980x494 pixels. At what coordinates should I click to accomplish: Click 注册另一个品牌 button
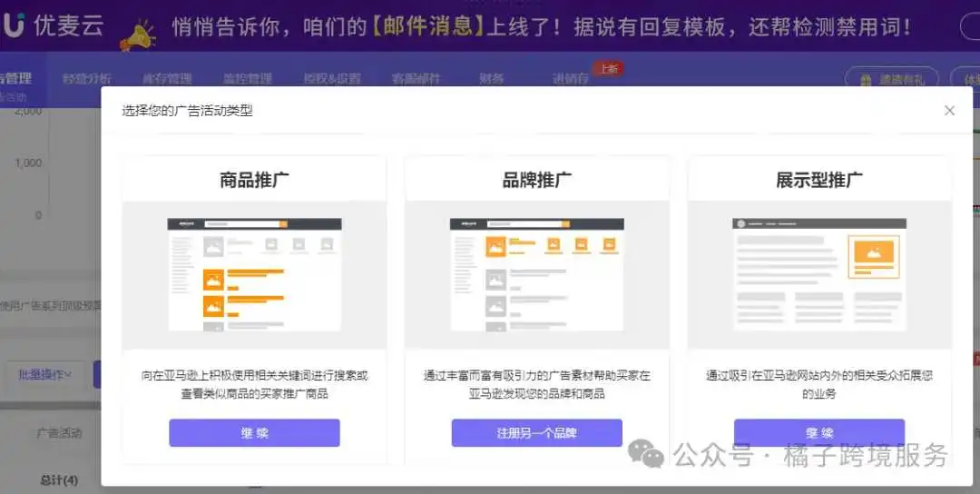[537, 433]
